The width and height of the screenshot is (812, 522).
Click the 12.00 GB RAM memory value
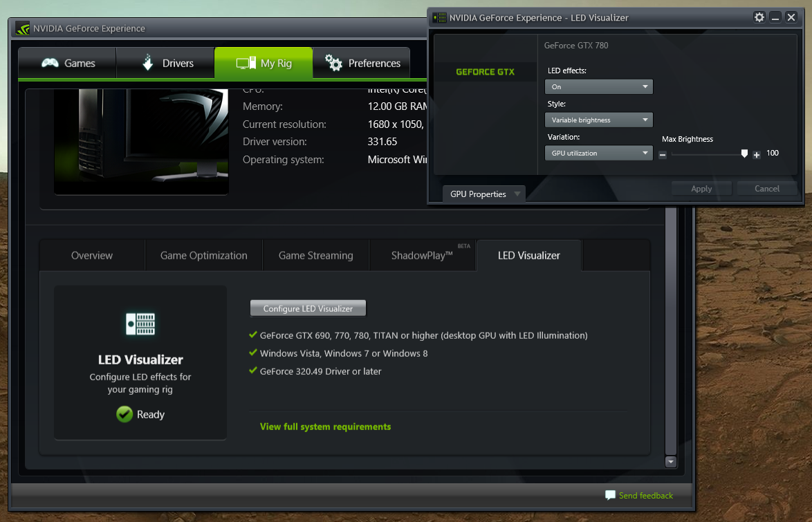pos(398,106)
